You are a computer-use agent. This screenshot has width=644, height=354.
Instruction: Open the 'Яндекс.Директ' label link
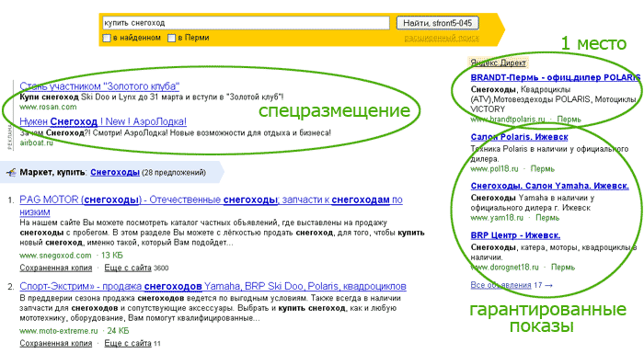(499, 63)
